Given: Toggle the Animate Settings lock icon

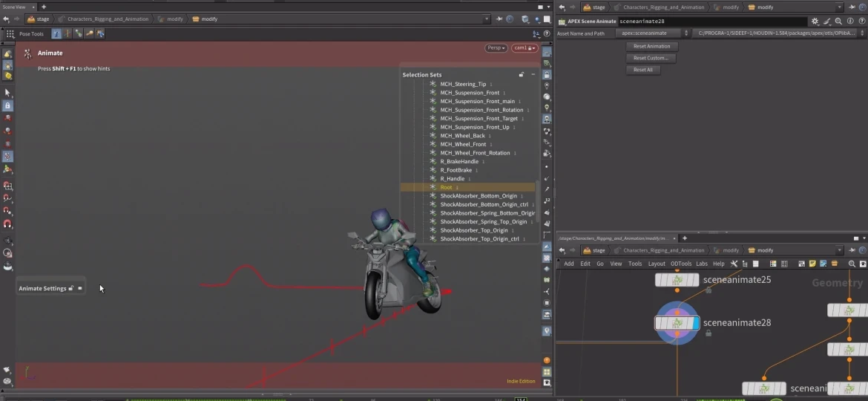Looking at the screenshot, I should coord(71,288).
